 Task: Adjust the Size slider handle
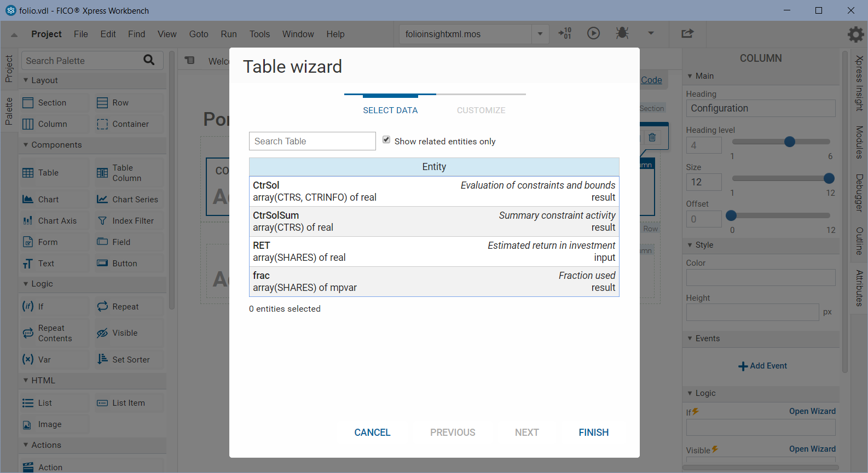pyautogui.click(x=829, y=178)
